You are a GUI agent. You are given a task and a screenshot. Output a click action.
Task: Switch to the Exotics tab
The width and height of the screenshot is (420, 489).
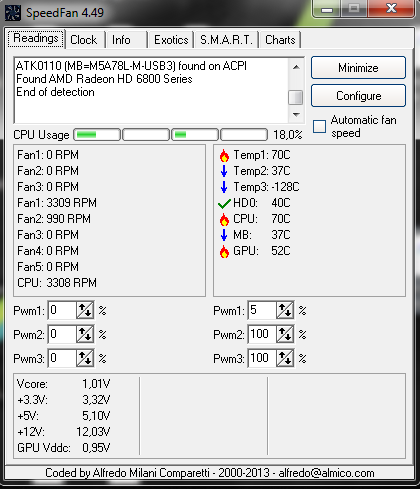pyautogui.click(x=171, y=40)
